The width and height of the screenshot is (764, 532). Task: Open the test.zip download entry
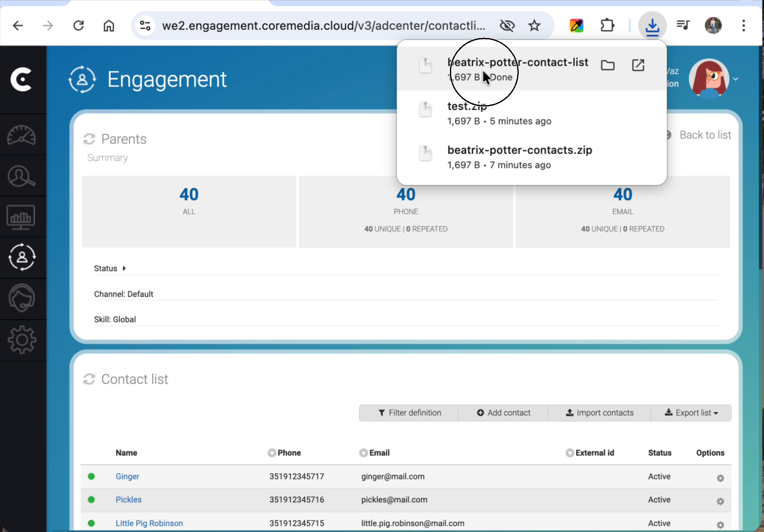coord(532,113)
